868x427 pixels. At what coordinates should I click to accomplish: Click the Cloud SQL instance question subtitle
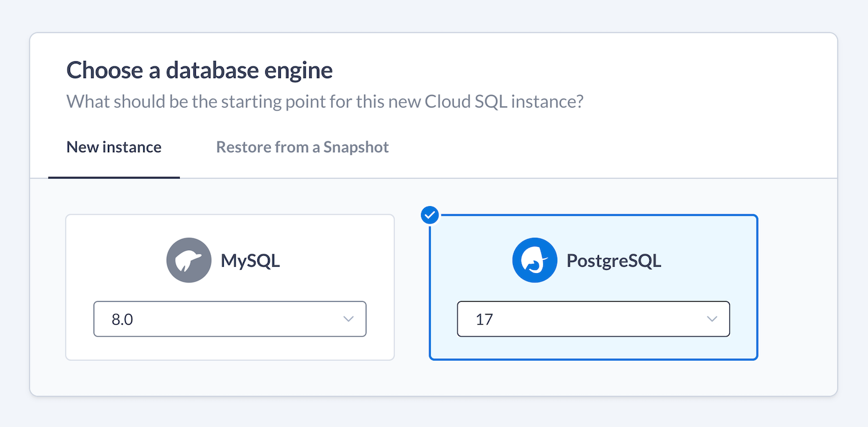point(325,101)
